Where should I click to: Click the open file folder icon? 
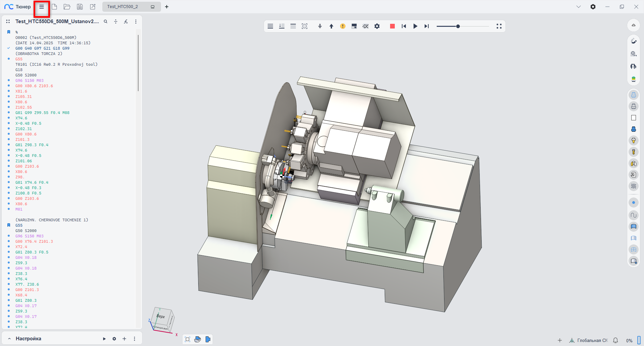click(x=67, y=7)
